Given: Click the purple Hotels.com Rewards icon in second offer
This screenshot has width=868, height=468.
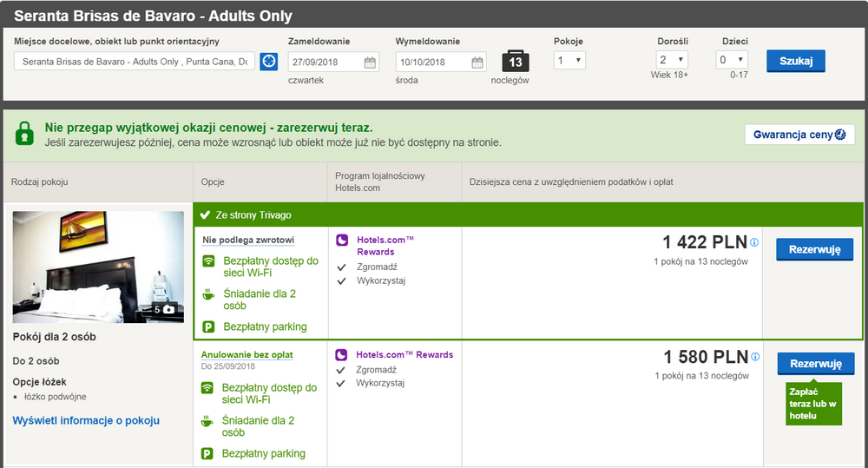Looking at the screenshot, I should (x=341, y=354).
